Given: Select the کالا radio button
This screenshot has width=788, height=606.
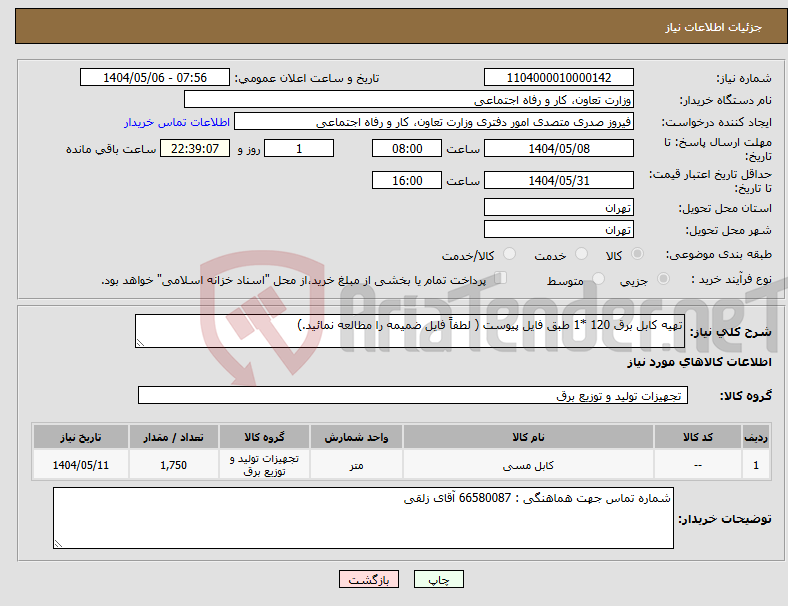Looking at the screenshot, I should coord(637,254).
